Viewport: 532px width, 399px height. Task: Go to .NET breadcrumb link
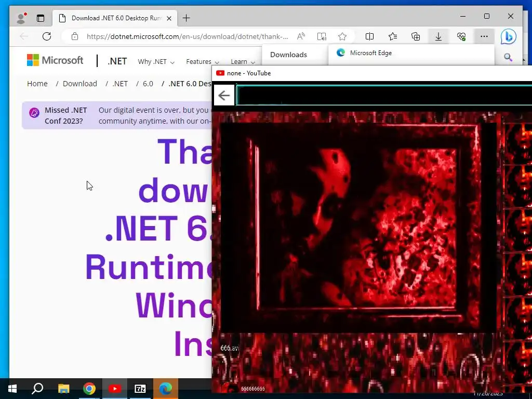(x=120, y=84)
